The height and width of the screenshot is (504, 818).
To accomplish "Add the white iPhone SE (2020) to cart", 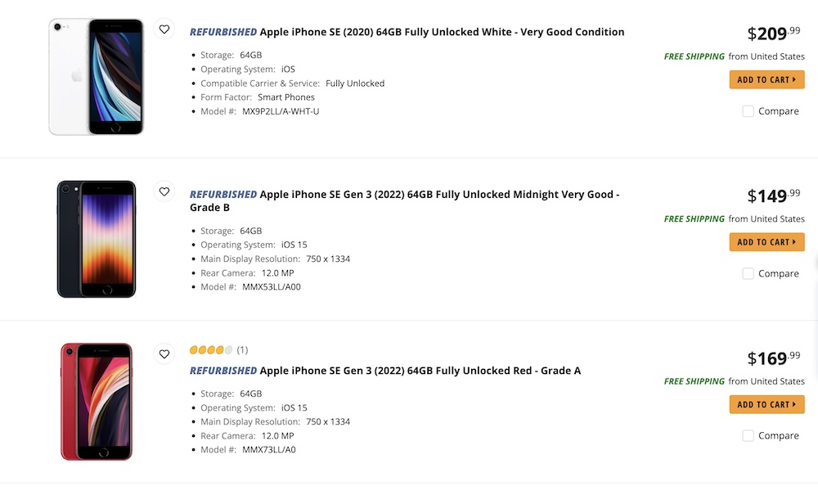I will click(x=766, y=79).
